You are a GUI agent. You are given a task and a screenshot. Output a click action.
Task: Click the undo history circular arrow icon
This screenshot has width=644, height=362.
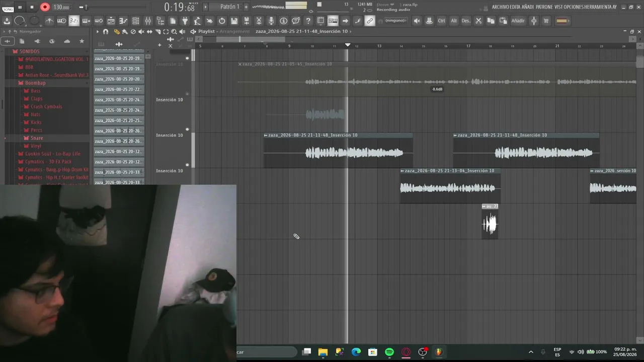222,21
